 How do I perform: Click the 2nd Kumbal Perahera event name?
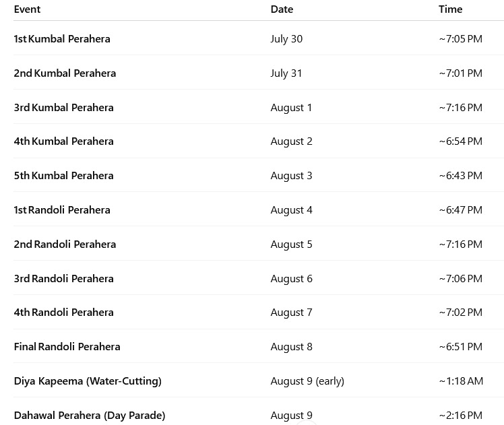pyautogui.click(x=65, y=73)
